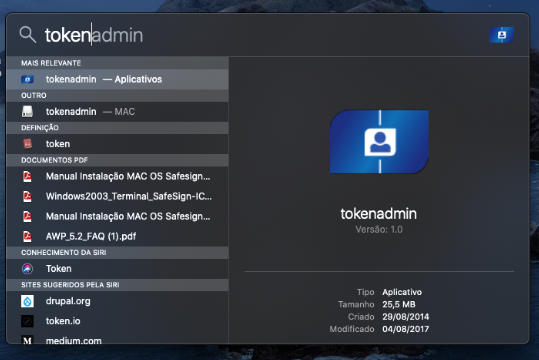This screenshot has height=360, width=539.
Task: Click the tokenadmin app icon in search bar
Action: pos(502,35)
